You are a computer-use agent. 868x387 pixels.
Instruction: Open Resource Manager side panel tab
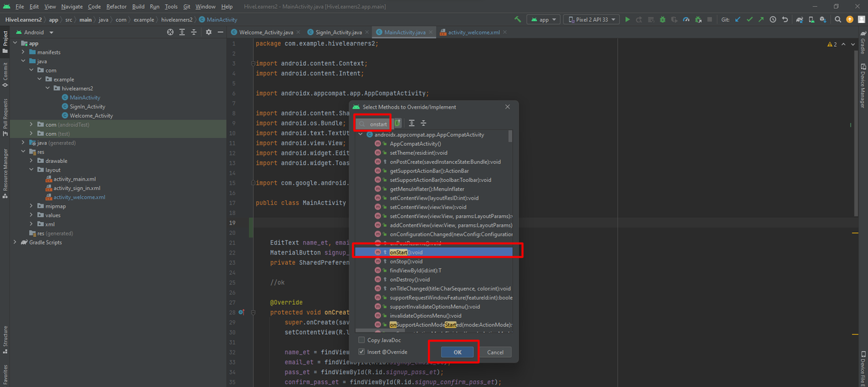tap(5, 173)
